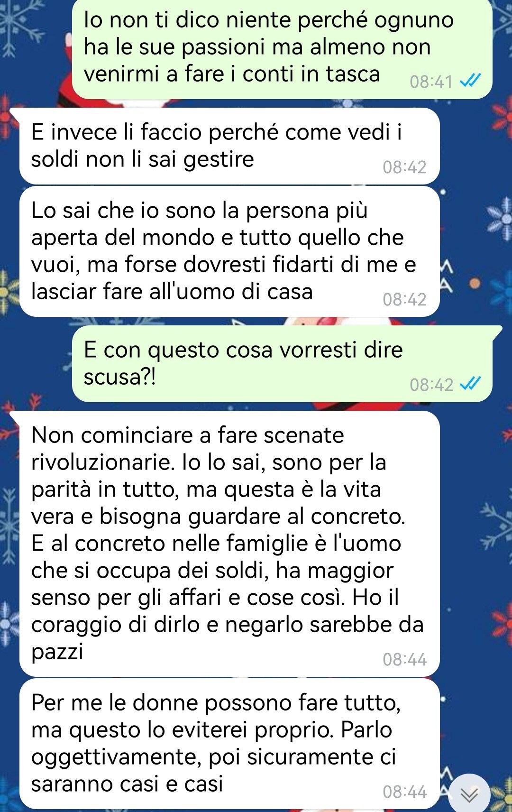The height and width of the screenshot is (812, 512).
Task: Select message "Non cominciare a fare scenate rivoluzionarie"
Action: (229, 544)
